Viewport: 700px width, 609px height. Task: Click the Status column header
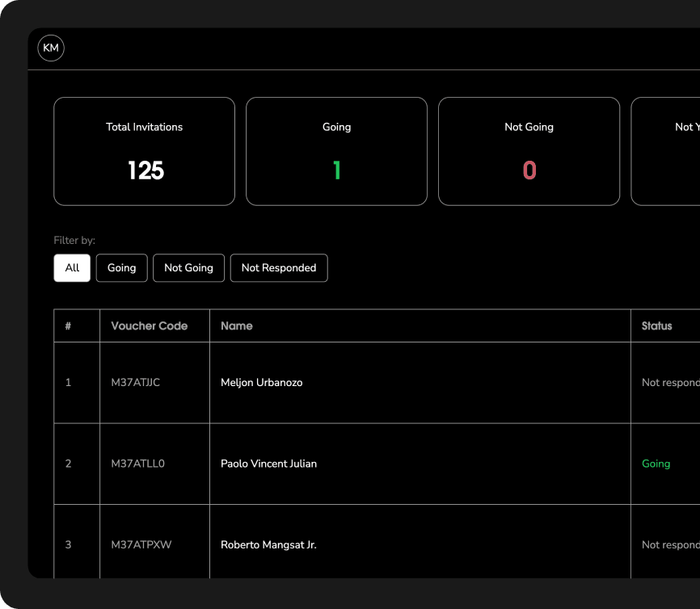656,326
